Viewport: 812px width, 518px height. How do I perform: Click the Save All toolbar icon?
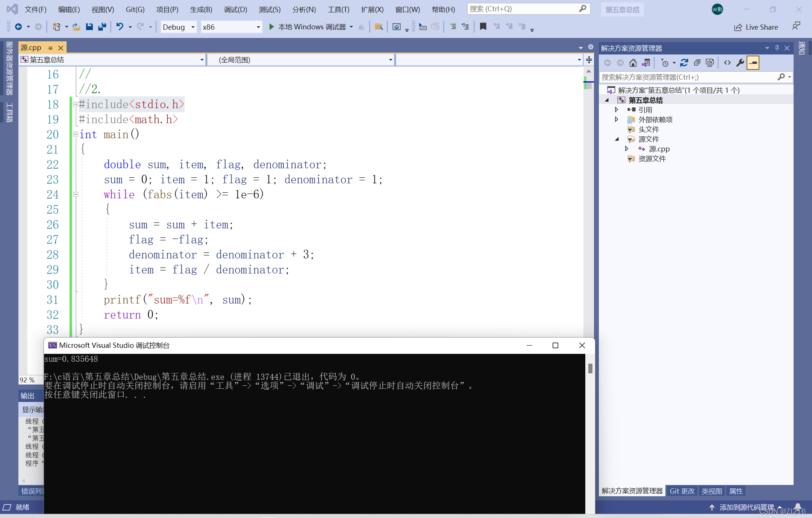[102, 27]
